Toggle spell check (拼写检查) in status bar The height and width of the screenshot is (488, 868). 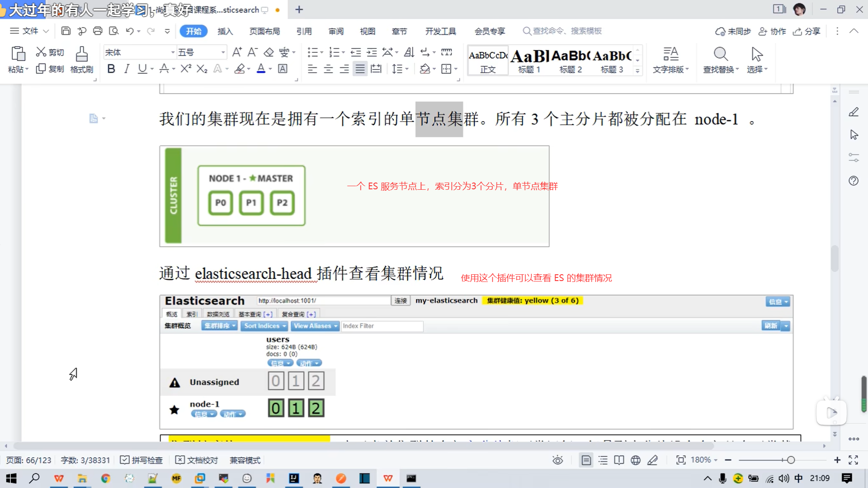coord(142,460)
